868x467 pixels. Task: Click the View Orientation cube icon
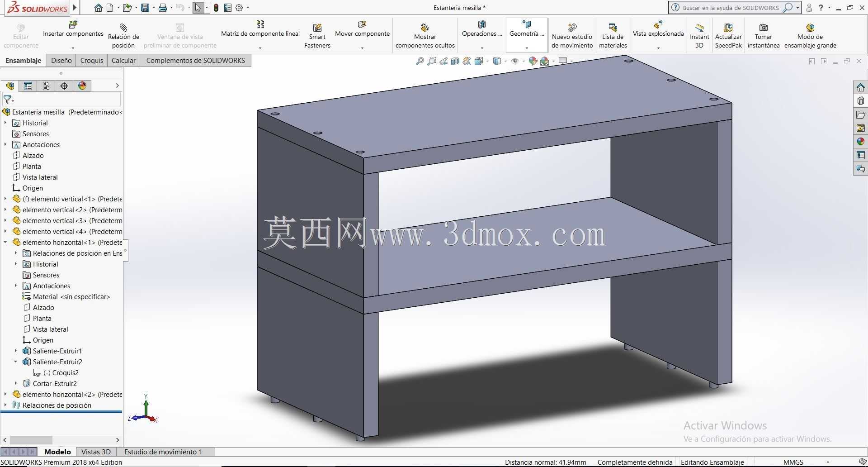(479, 61)
